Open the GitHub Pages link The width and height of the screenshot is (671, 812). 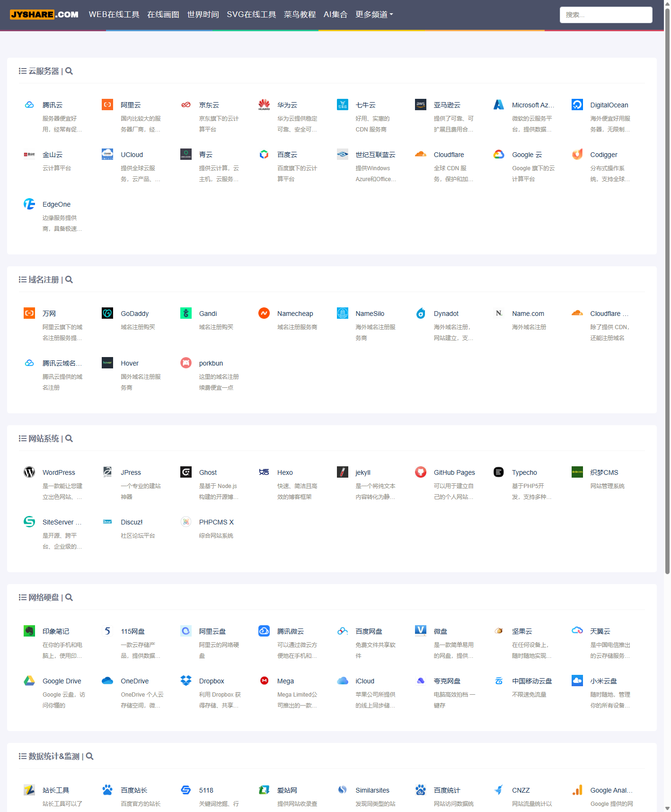(454, 472)
